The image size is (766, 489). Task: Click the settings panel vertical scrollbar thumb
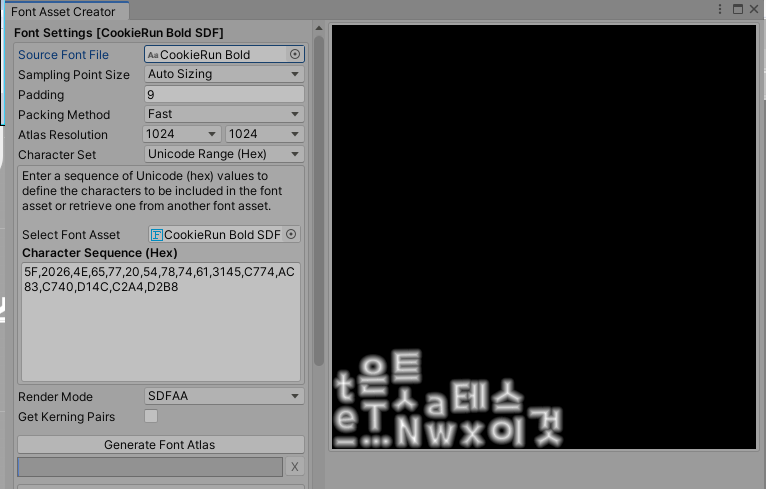coord(319,200)
